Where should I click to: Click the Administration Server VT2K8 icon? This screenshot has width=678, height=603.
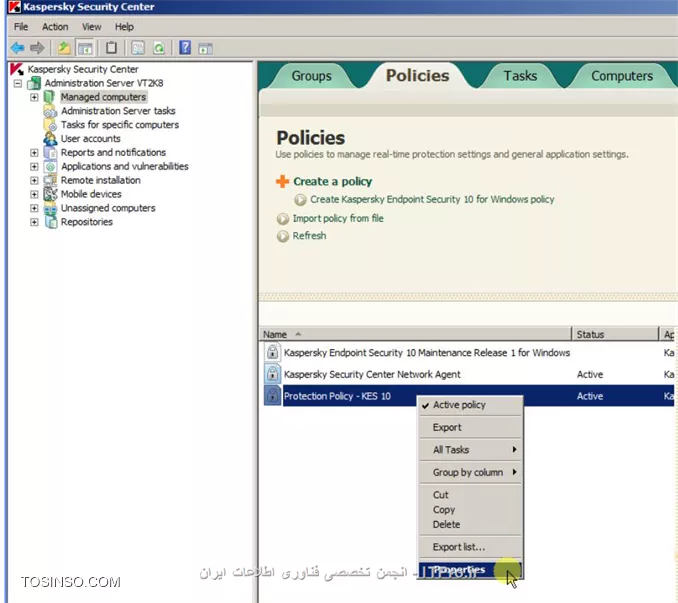pyautogui.click(x=34, y=83)
